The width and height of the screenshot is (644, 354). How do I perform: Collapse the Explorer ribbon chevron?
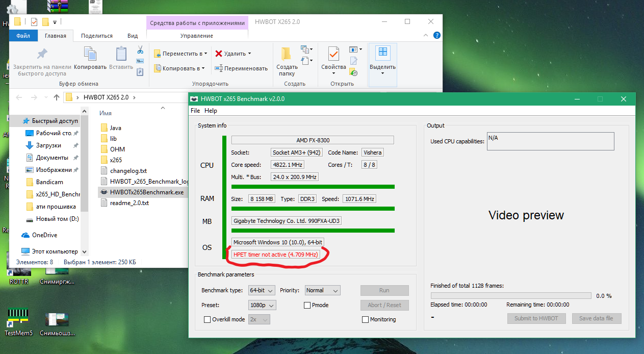[x=426, y=36]
